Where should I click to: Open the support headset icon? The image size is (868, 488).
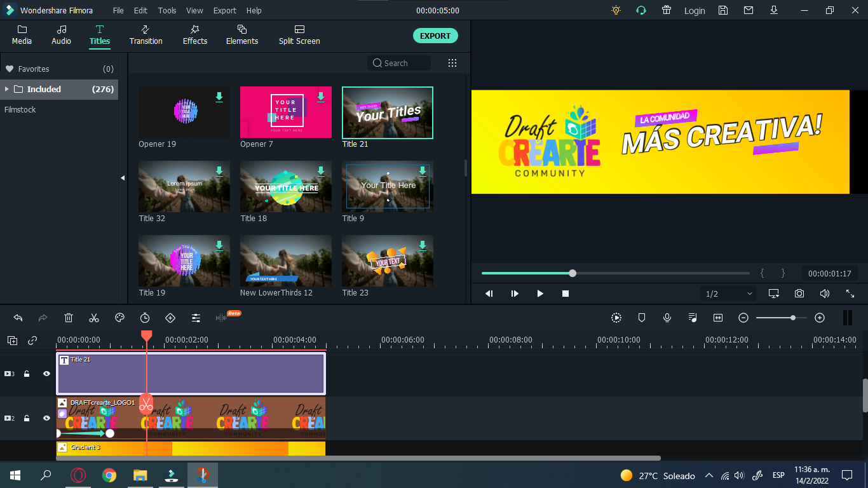tap(641, 10)
